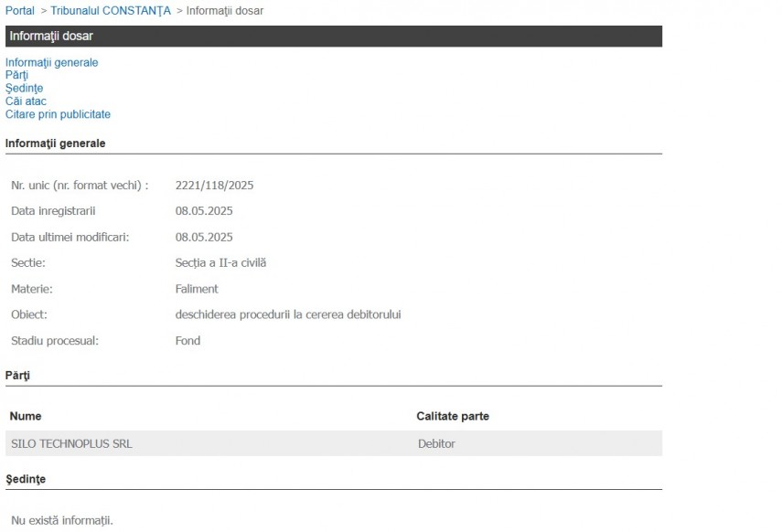Select Secția a II-a civilă text
Image resolution: width=782 pixels, height=532 pixels.
[x=220, y=262]
